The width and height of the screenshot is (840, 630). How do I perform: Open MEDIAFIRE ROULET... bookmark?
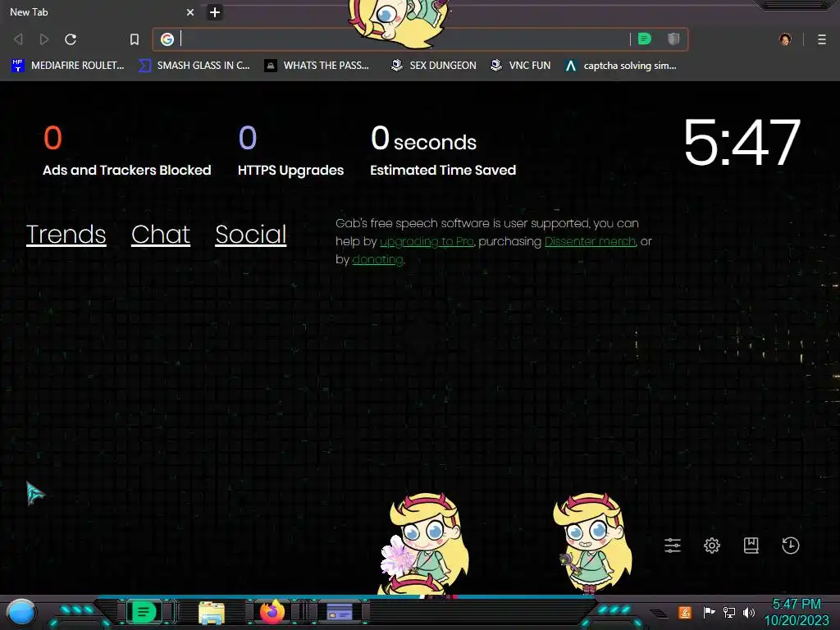pyautogui.click(x=67, y=66)
